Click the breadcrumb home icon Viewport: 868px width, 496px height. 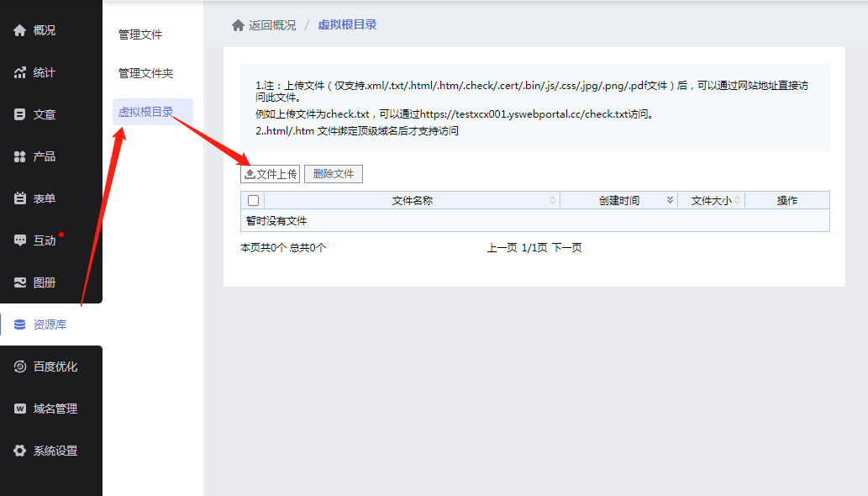click(238, 25)
